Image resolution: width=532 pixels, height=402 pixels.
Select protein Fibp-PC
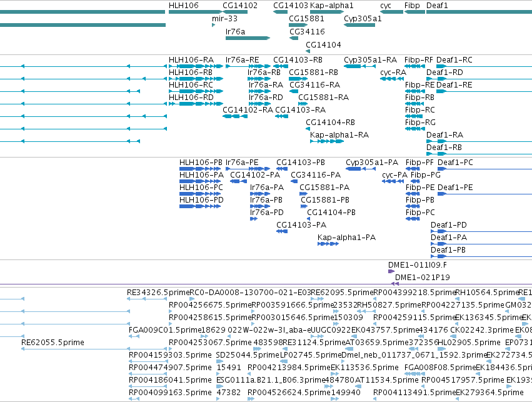pos(413,219)
